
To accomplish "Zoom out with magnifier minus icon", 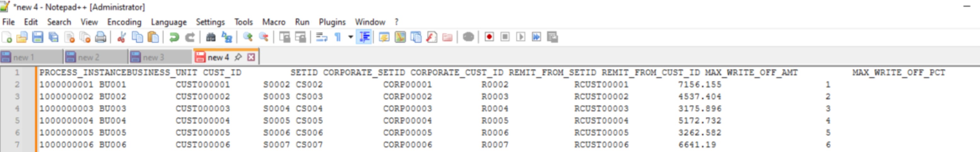I will tap(263, 37).
